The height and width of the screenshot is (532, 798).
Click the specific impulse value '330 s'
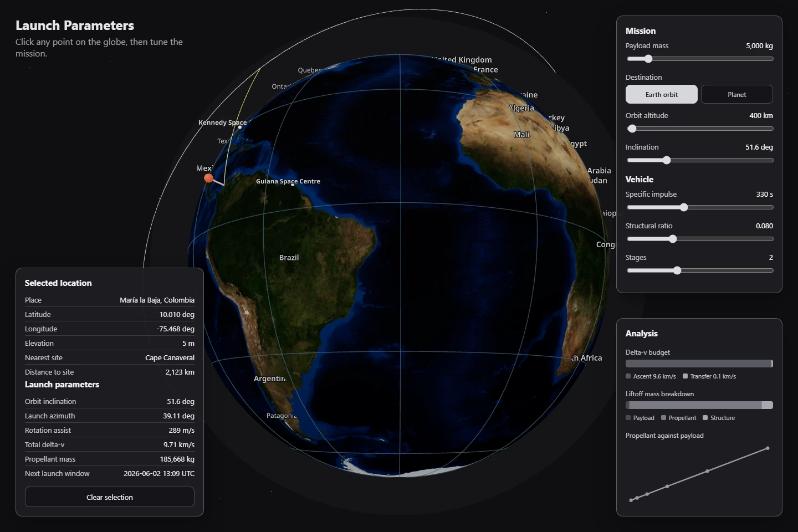coord(764,194)
